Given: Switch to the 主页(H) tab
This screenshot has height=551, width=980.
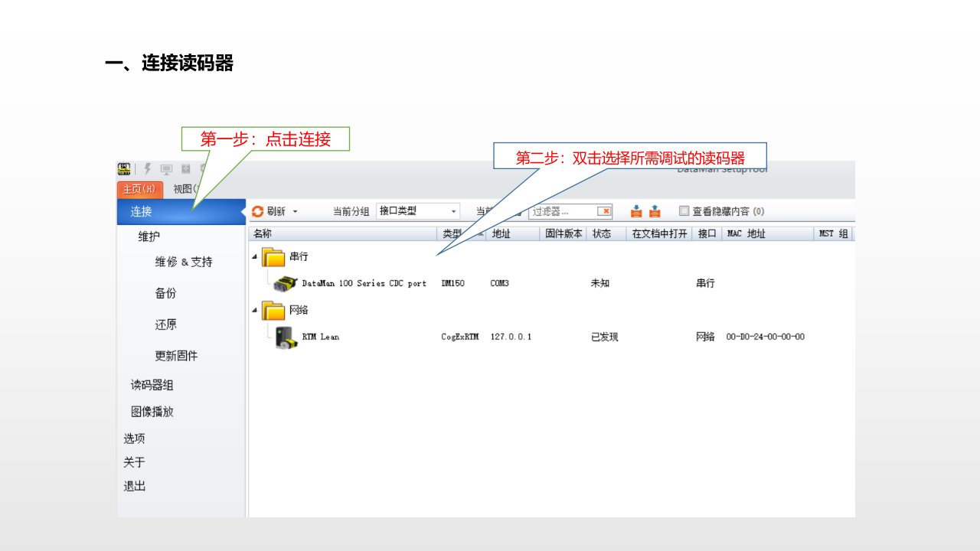Looking at the screenshot, I should pos(140,189).
